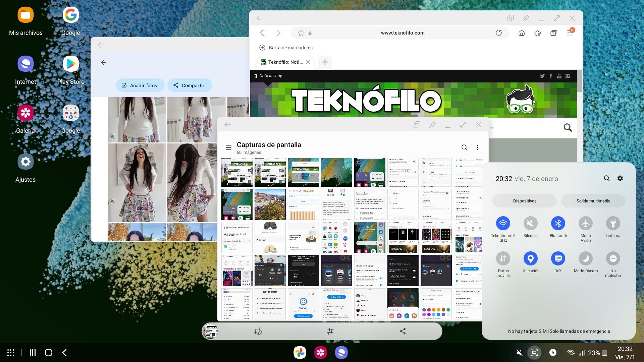Click screen capture taskbar icon
Screen dimensions: 644x362
click(534, 353)
